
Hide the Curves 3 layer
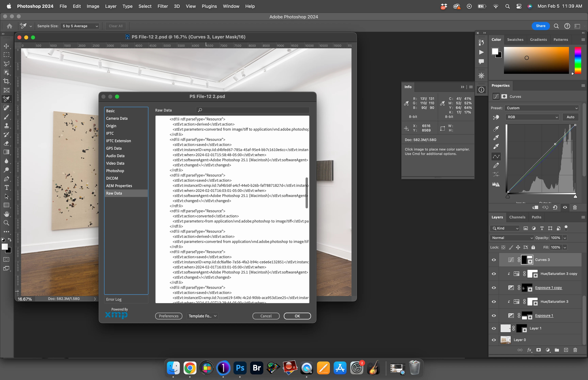494,260
